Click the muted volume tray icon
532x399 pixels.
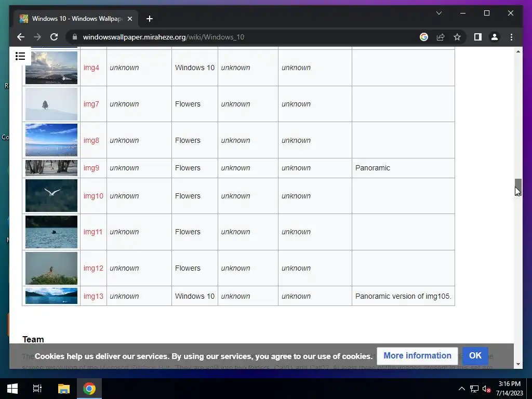point(486,389)
